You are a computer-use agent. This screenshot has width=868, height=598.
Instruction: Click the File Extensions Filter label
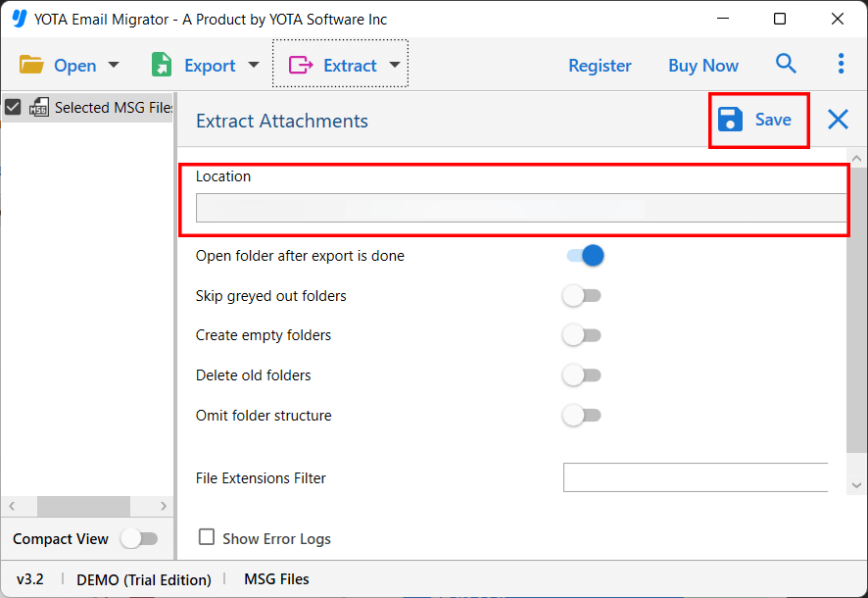pyautogui.click(x=261, y=477)
